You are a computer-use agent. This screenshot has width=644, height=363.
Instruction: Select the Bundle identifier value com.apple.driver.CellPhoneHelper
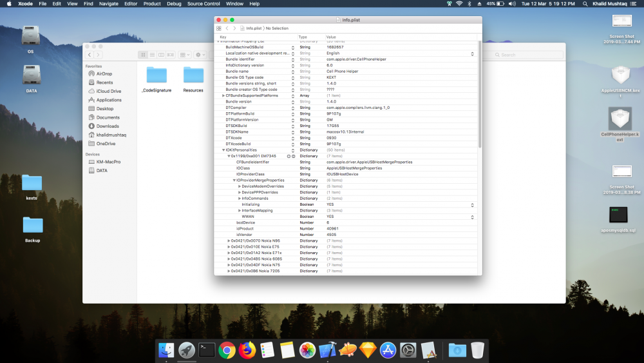(356, 59)
